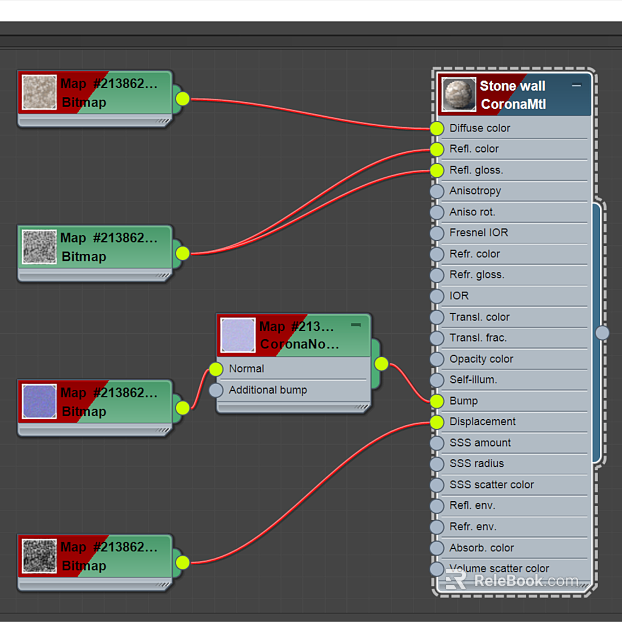This screenshot has width=622, height=622.
Task: Click the Normal input socket
Action: click(x=216, y=369)
